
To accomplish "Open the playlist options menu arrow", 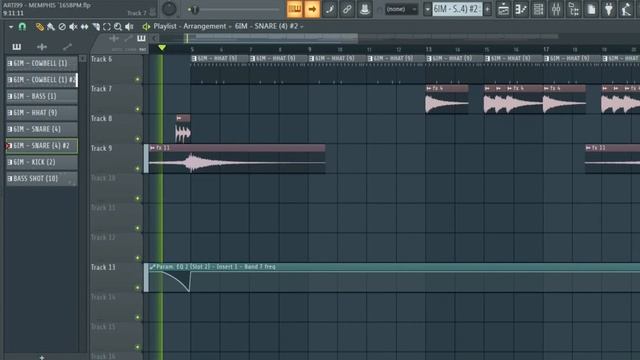I will coord(11,27).
